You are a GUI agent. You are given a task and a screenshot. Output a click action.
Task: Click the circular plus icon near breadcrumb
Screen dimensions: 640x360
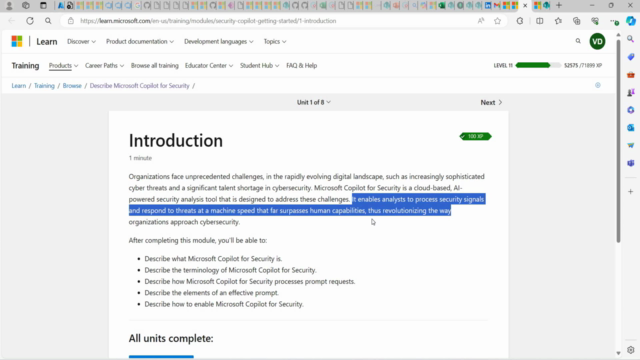pos(598,85)
